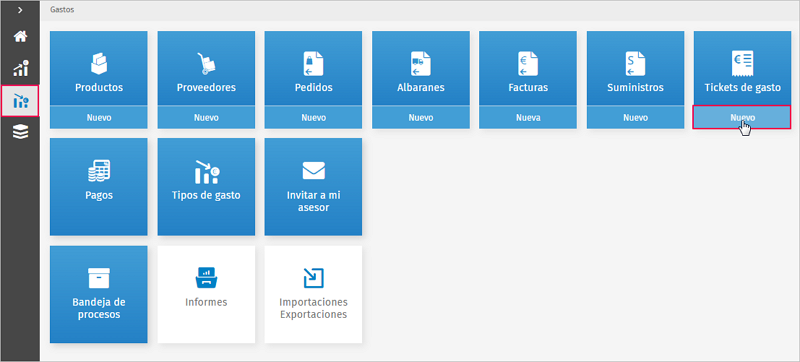Click the Invitar a mi asesor label

313,201
